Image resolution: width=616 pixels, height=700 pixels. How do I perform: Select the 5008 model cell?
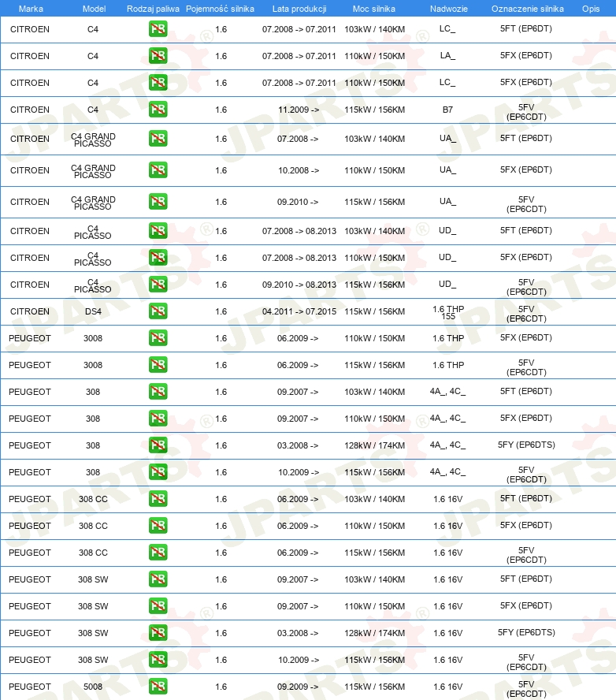point(93,686)
